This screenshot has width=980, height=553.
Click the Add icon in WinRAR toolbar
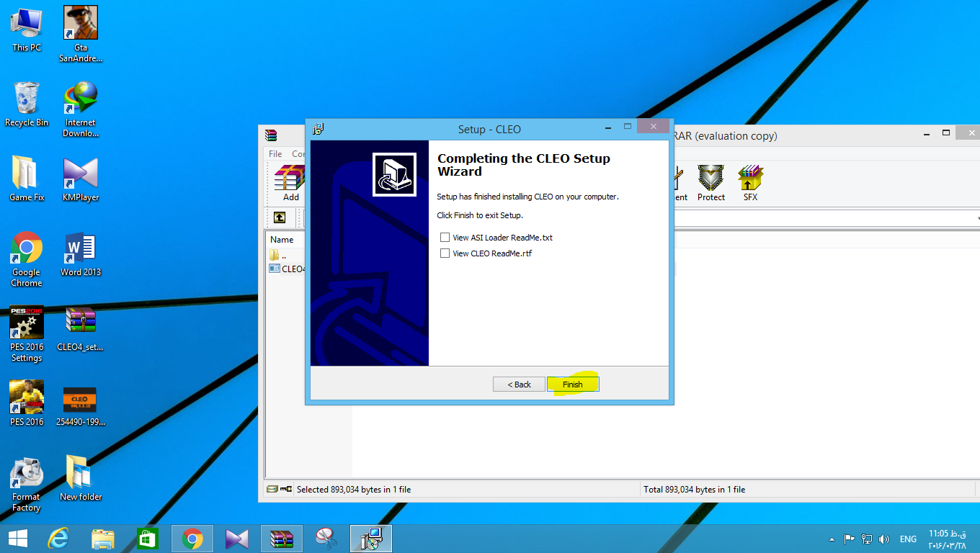(290, 184)
